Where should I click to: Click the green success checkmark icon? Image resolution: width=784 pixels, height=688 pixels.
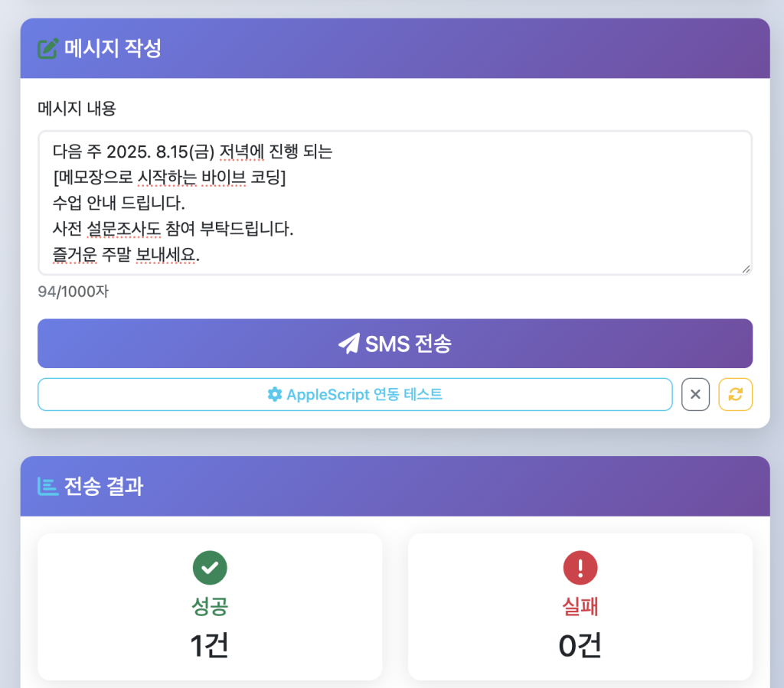pyautogui.click(x=210, y=568)
